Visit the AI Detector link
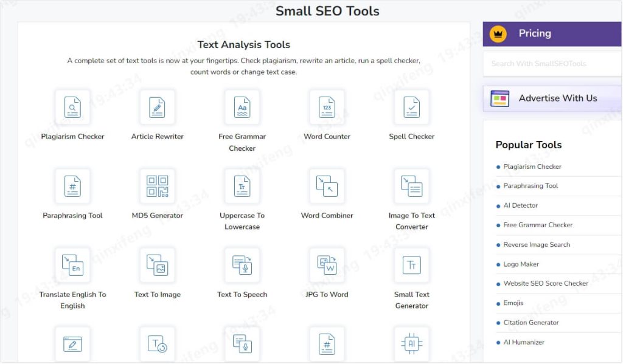The width and height of the screenshot is (623, 364). tap(520, 205)
